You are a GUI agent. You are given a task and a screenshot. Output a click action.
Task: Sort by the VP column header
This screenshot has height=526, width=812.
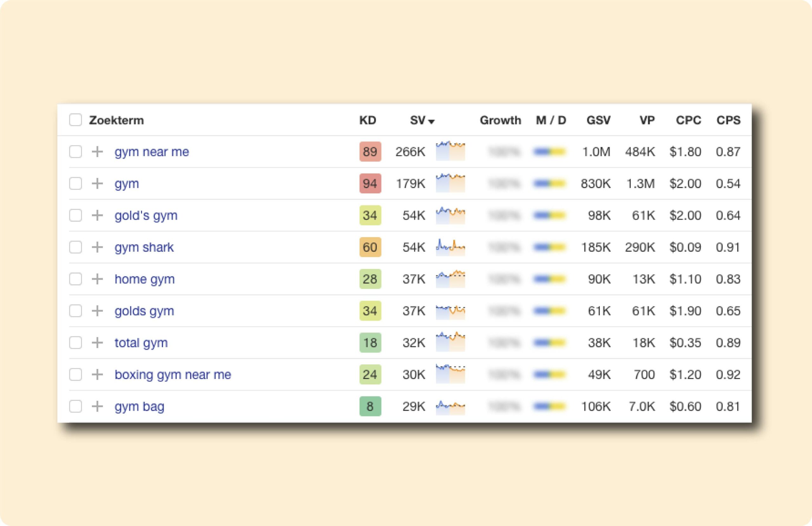click(647, 120)
